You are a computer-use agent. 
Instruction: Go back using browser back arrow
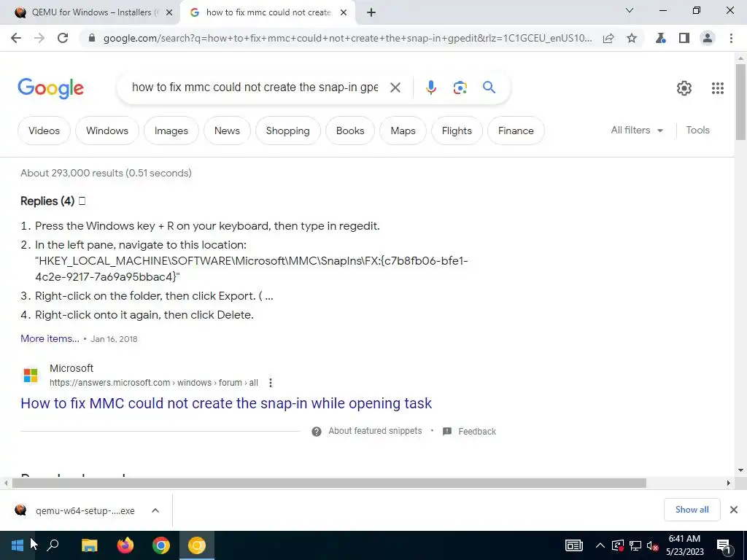click(x=16, y=38)
